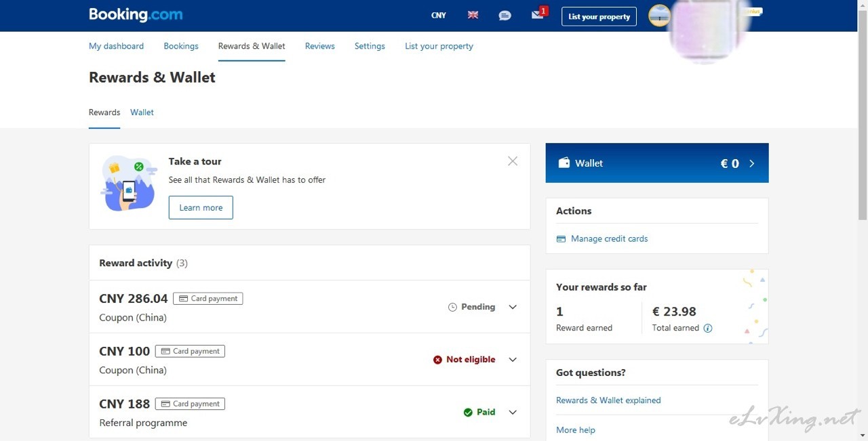
Task: Open Rewards & Wallet explained link
Action: pos(608,400)
